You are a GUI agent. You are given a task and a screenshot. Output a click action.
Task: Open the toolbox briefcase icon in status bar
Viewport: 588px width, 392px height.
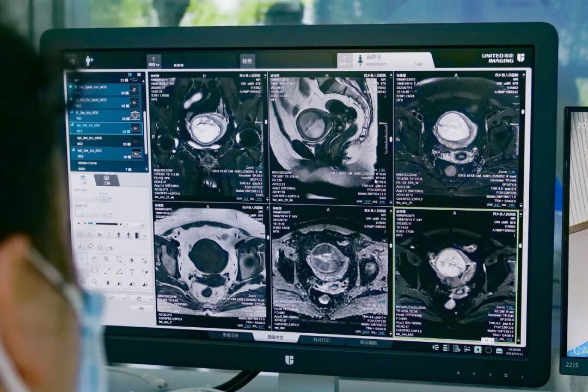pyautogui.click(x=499, y=351)
